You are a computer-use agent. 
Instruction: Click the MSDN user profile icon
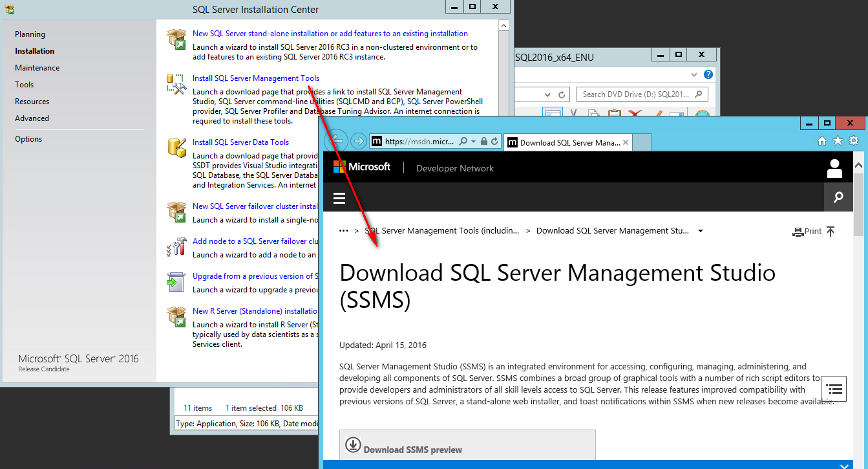tap(834, 168)
